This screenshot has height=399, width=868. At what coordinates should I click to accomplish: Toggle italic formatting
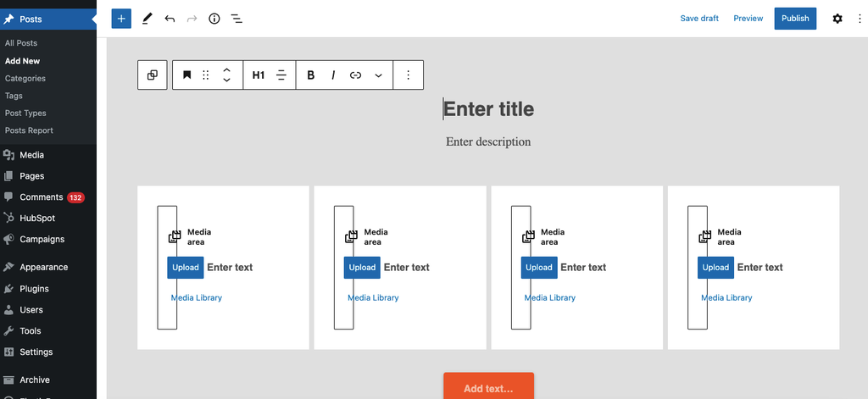point(333,75)
